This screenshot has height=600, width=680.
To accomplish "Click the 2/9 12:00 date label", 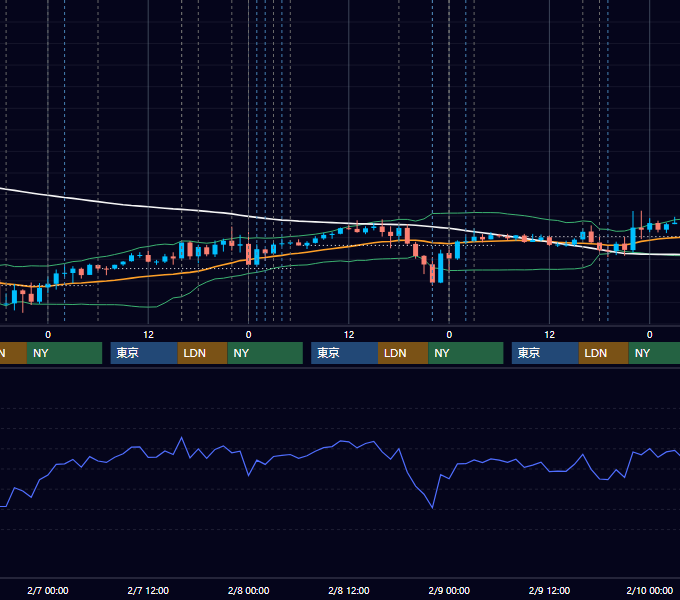I will [x=549, y=590].
